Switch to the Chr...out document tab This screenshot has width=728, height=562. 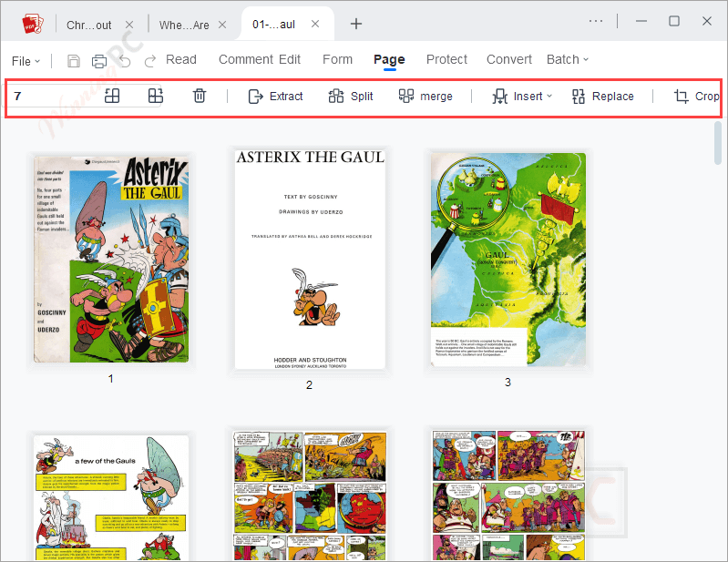coord(88,26)
